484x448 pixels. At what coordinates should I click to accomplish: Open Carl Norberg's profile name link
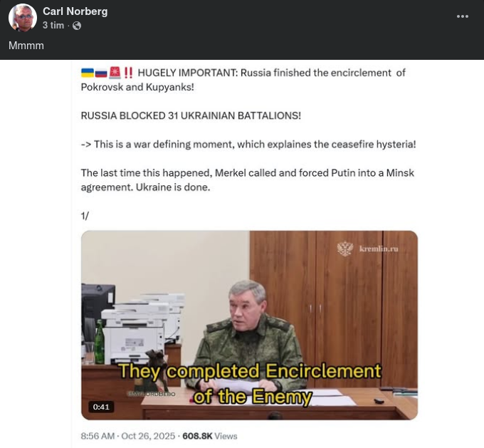(x=75, y=11)
